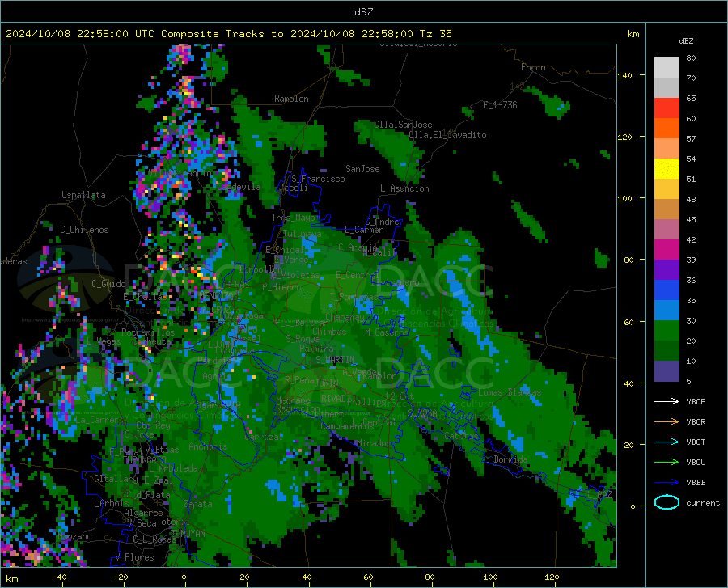Click the light gray 70 dBZ color swatch
Screen dimensions: 728x588
pos(667,68)
